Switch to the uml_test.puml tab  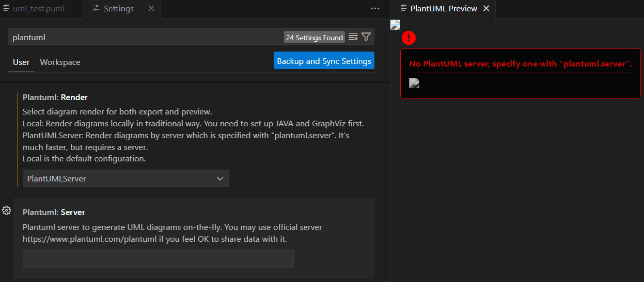click(x=38, y=9)
